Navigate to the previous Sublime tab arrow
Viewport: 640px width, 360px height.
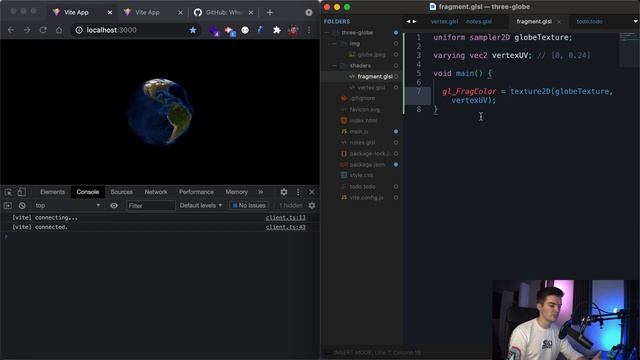pos(408,22)
